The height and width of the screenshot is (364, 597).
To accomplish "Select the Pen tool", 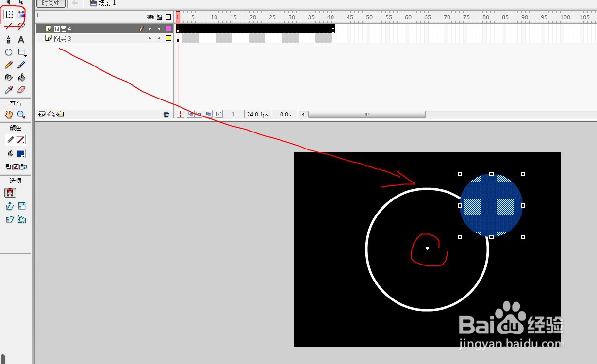I will [9, 39].
